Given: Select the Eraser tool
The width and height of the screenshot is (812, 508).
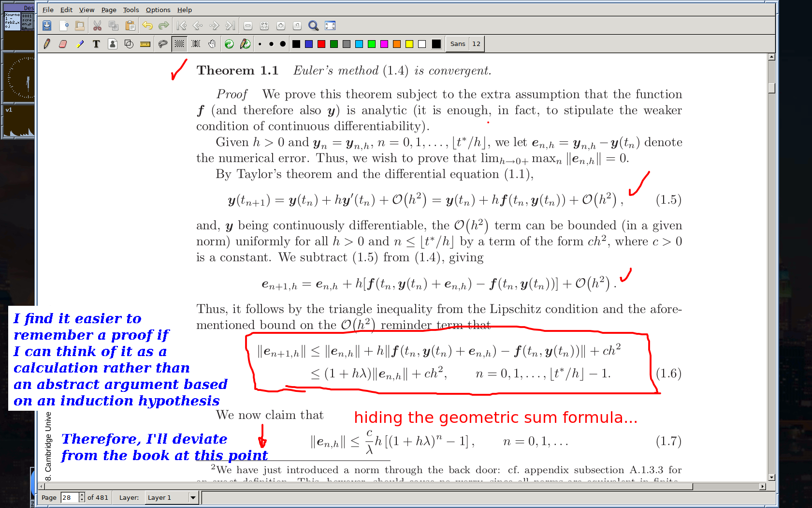Looking at the screenshot, I should (63, 44).
